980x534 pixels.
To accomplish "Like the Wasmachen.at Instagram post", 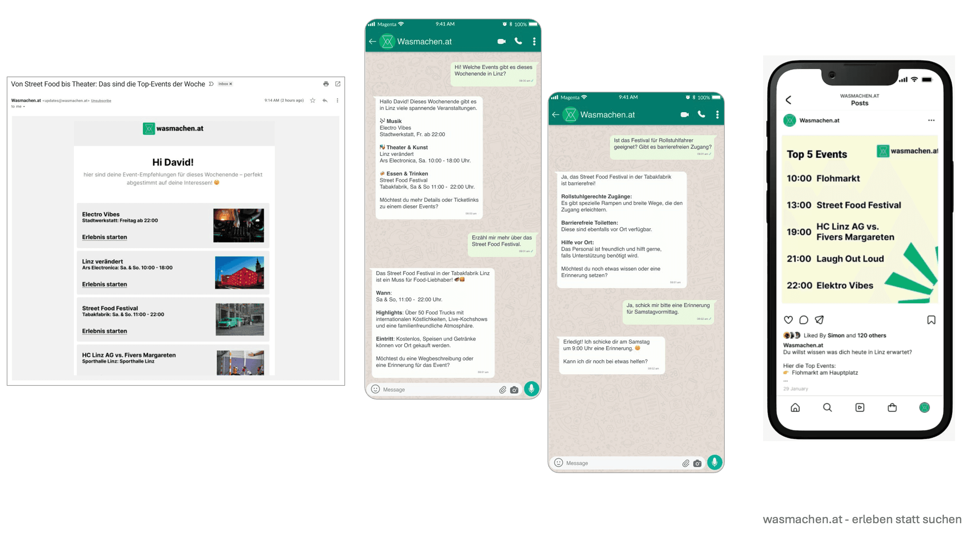I will (x=788, y=320).
